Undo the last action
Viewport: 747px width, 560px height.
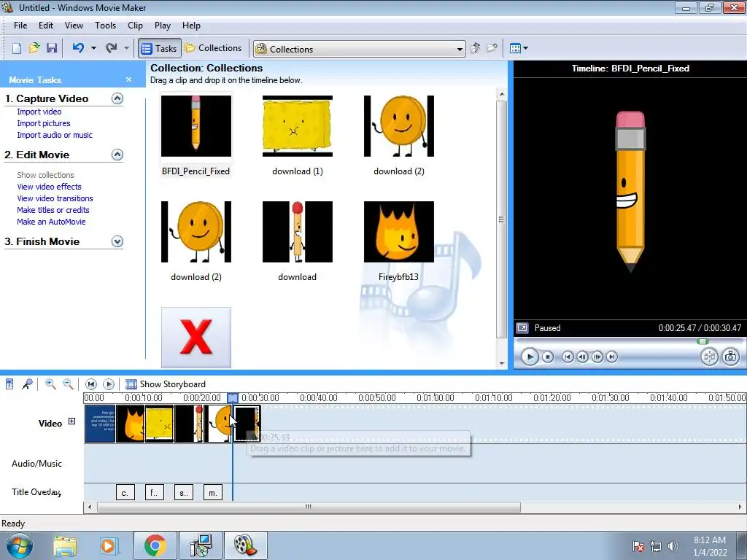pyautogui.click(x=79, y=48)
